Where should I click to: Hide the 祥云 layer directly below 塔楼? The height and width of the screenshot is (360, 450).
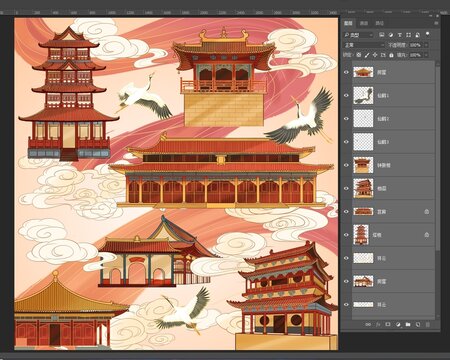[346, 258]
